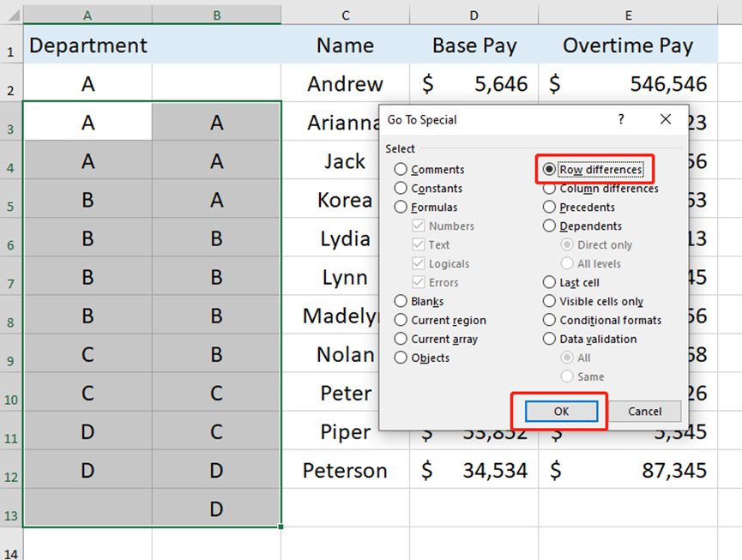Click the Name header cell
The height and width of the screenshot is (560, 742).
(x=346, y=45)
